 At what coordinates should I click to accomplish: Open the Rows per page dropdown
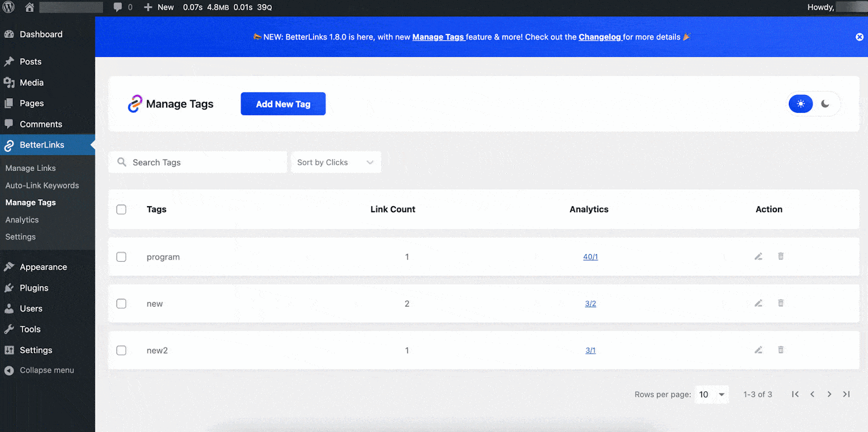712,395
